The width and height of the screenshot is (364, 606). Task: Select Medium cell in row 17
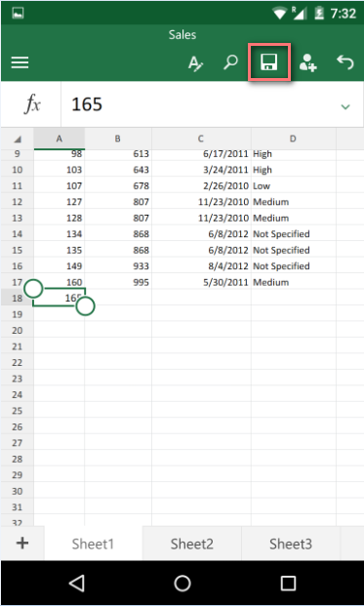point(293,282)
